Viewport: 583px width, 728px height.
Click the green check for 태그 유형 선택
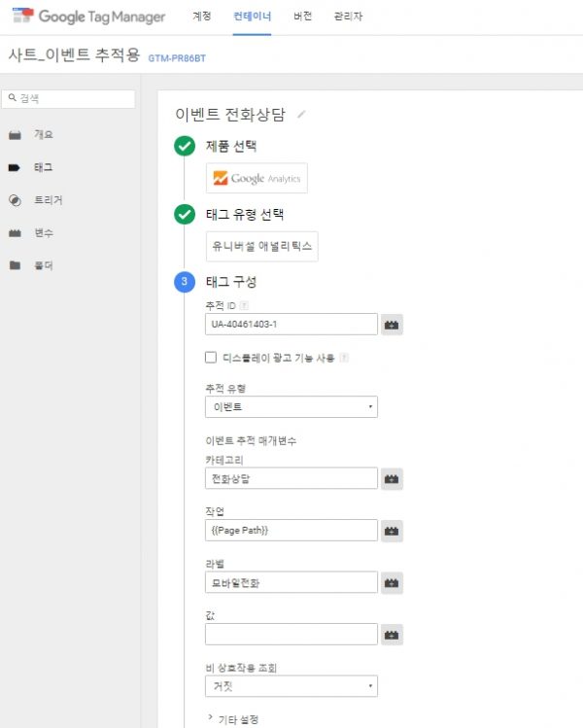tap(185, 214)
